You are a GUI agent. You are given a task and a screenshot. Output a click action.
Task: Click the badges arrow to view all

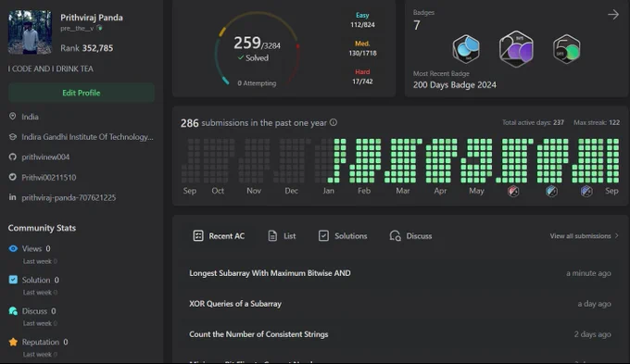click(x=613, y=15)
